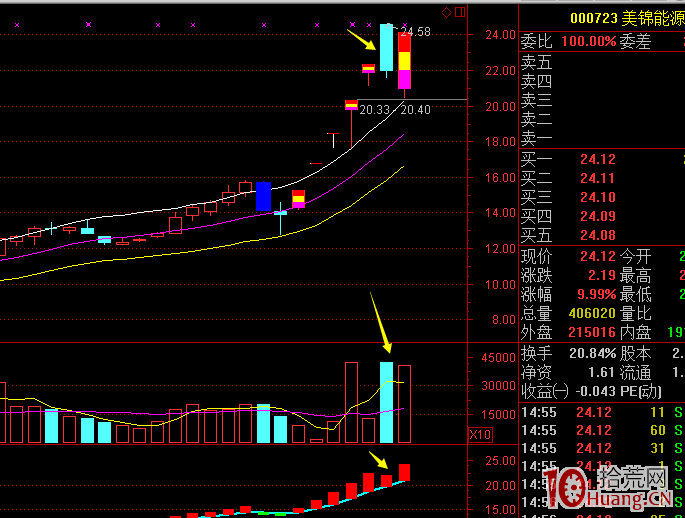The height and width of the screenshot is (518, 685).
Task: Click the 收益(一) value -0.043
Action: [x=596, y=391]
